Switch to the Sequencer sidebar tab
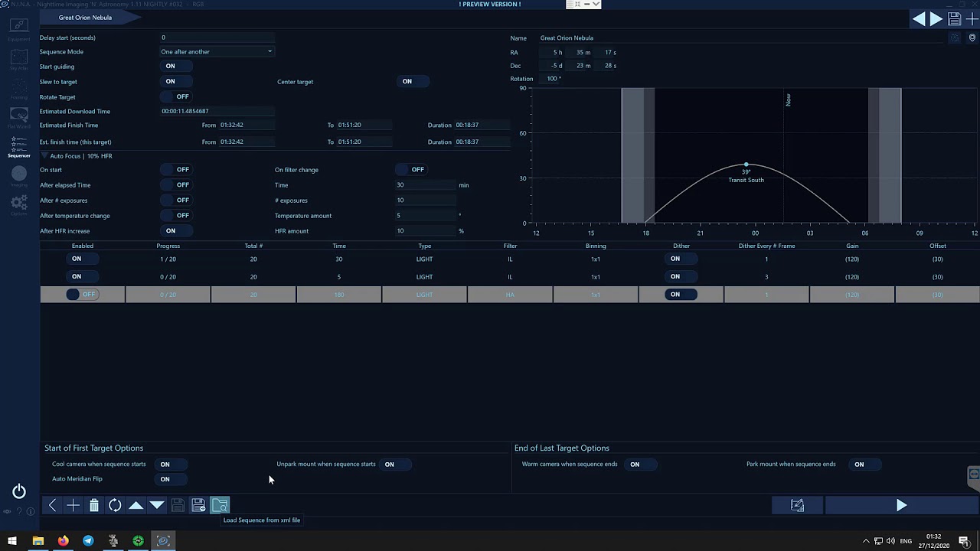The height and width of the screenshot is (551, 980). click(19, 147)
